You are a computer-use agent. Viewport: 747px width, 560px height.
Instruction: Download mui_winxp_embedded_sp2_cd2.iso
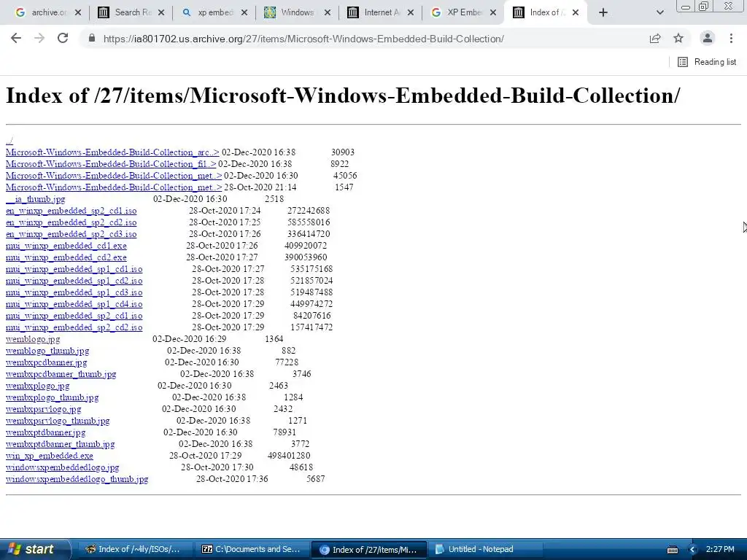[74, 327]
